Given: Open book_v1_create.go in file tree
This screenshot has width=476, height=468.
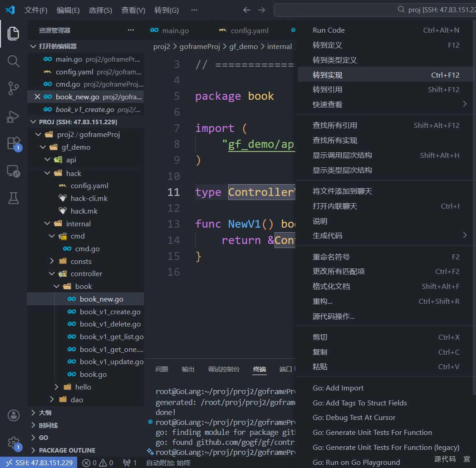Looking at the screenshot, I should (110, 312).
